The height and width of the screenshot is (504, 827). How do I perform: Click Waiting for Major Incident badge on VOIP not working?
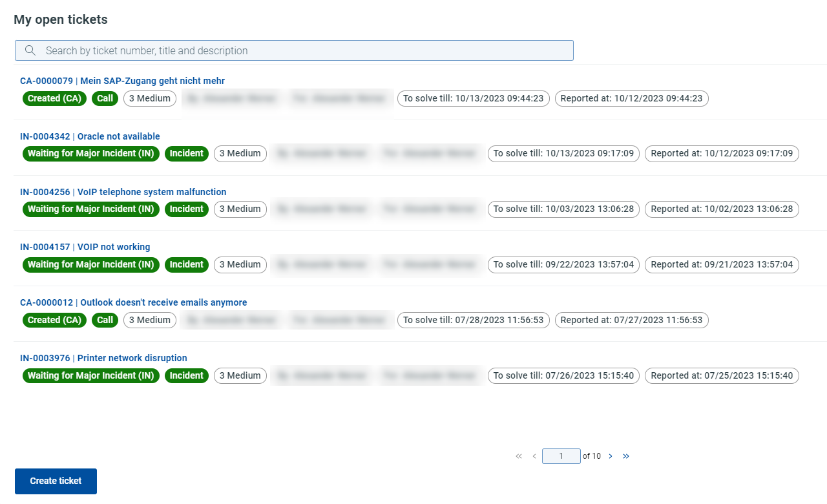pyautogui.click(x=90, y=264)
